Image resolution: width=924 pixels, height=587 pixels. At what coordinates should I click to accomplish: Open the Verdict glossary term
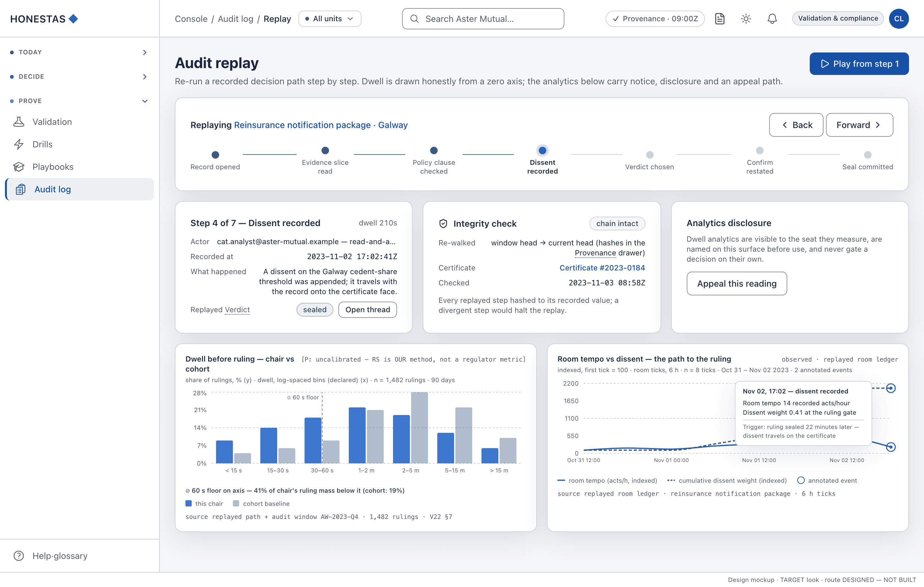click(x=237, y=310)
